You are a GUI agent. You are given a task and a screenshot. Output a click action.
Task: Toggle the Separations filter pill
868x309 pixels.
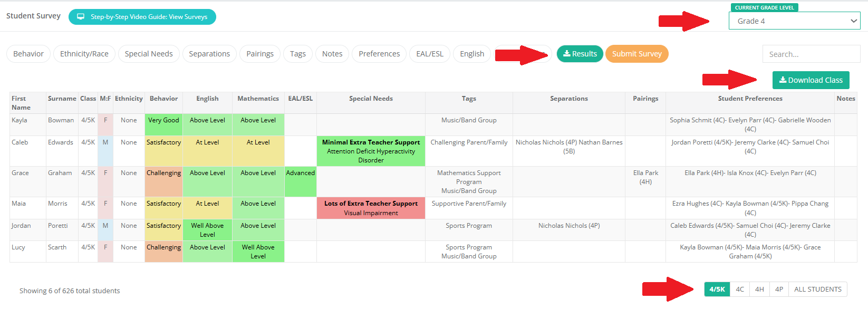tap(209, 54)
